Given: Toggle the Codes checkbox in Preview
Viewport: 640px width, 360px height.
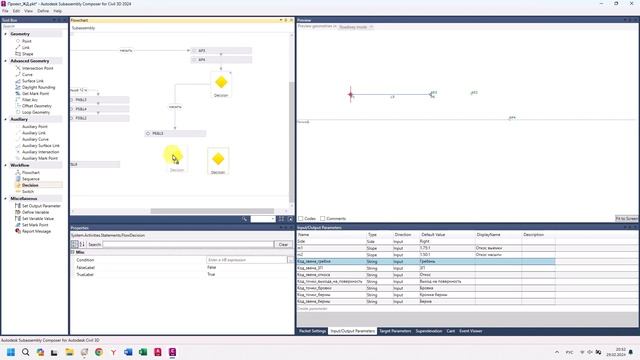Looking at the screenshot, I should (x=300, y=218).
